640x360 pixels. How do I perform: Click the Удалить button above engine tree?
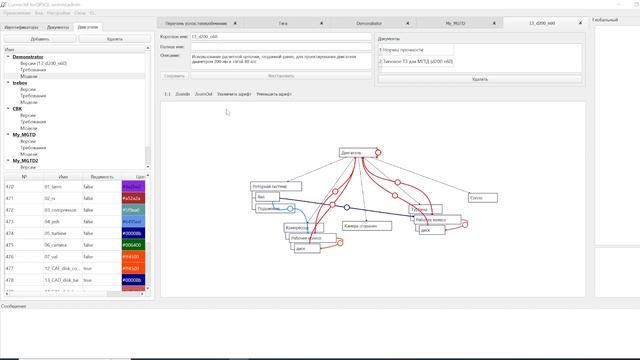point(114,39)
